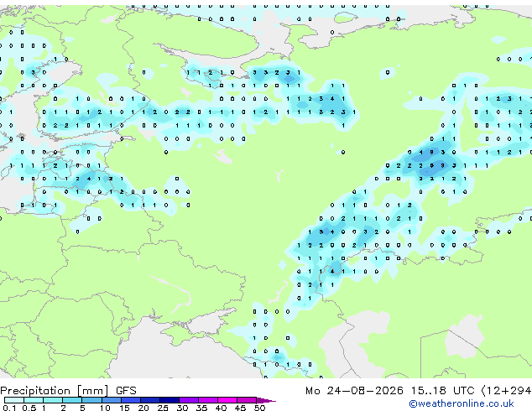
Task: Click the 30–35 mm purple legend box
Action: 189,400
